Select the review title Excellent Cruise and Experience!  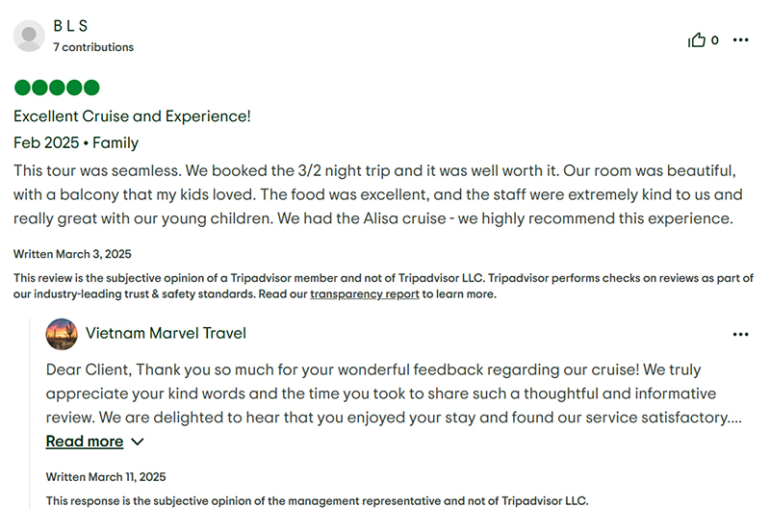[x=132, y=116]
